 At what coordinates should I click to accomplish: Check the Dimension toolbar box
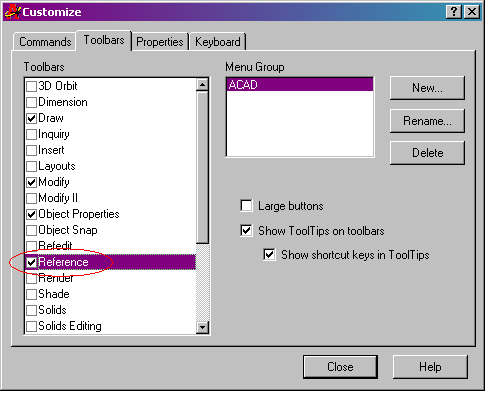click(31, 102)
